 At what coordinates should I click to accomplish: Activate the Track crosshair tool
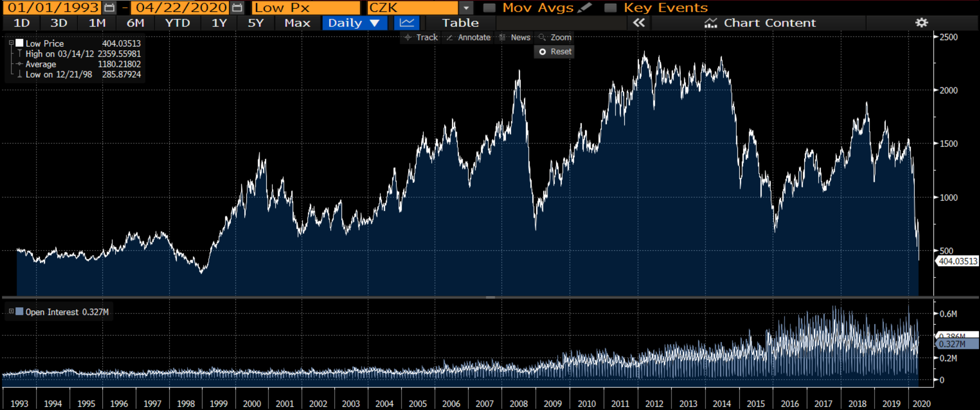[421, 38]
